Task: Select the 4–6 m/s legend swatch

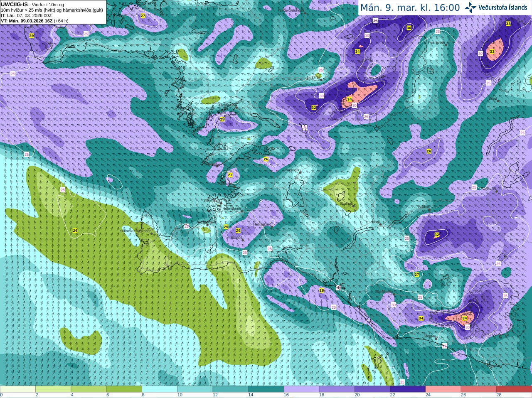Action: pos(89,389)
